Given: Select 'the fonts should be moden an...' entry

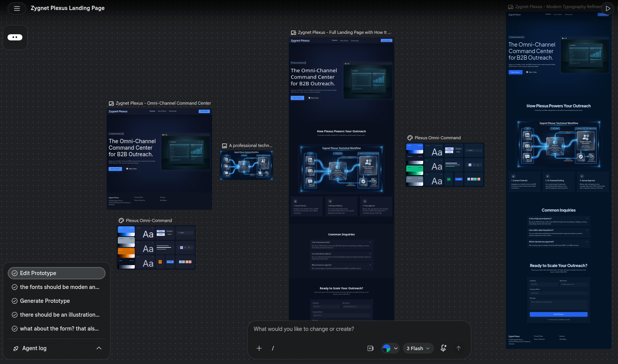Looking at the screenshot, I should pyautogui.click(x=57, y=287).
